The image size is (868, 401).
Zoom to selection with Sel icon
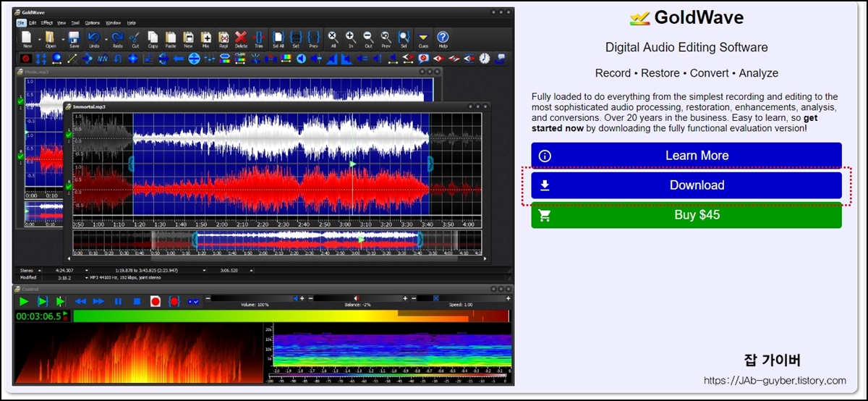point(404,38)
